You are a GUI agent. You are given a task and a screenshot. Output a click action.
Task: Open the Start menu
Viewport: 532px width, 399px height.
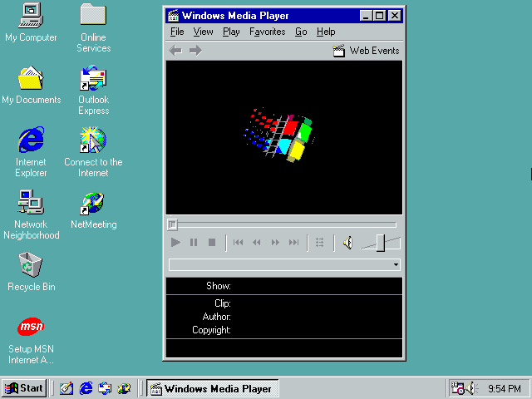click(x=24, y=388)
